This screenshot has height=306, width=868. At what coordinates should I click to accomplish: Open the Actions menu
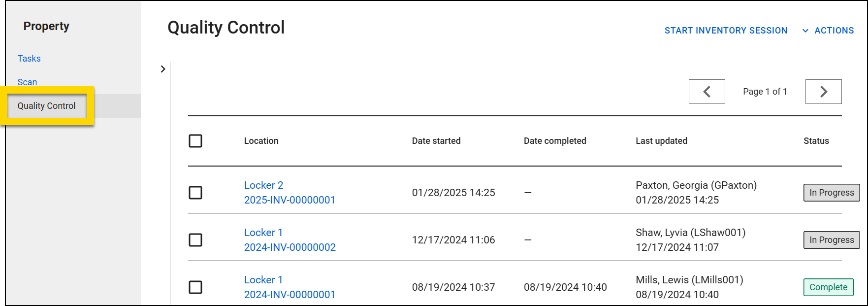click(834, 30)
